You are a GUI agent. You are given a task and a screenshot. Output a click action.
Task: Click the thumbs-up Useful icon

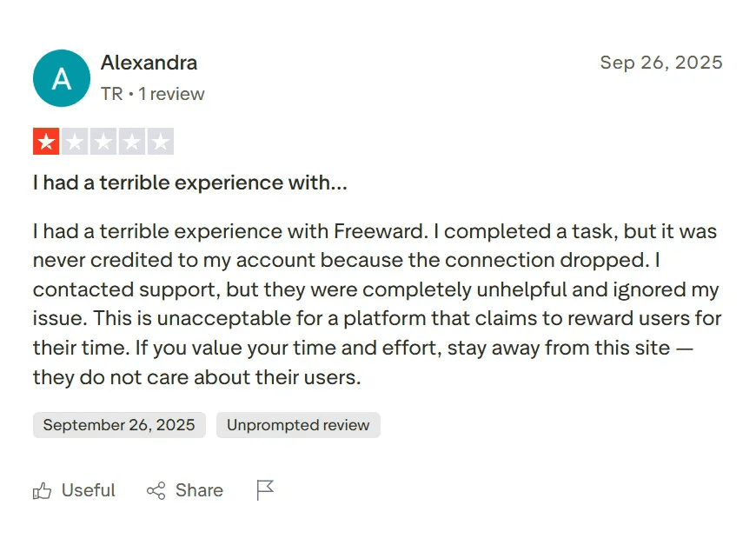pos(42,491)
